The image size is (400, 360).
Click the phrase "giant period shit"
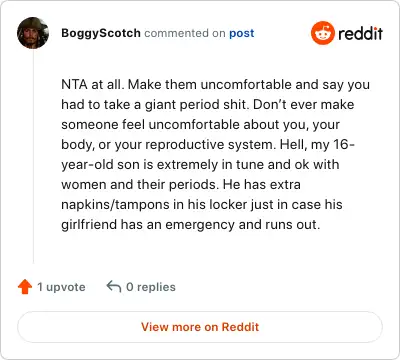197,105
